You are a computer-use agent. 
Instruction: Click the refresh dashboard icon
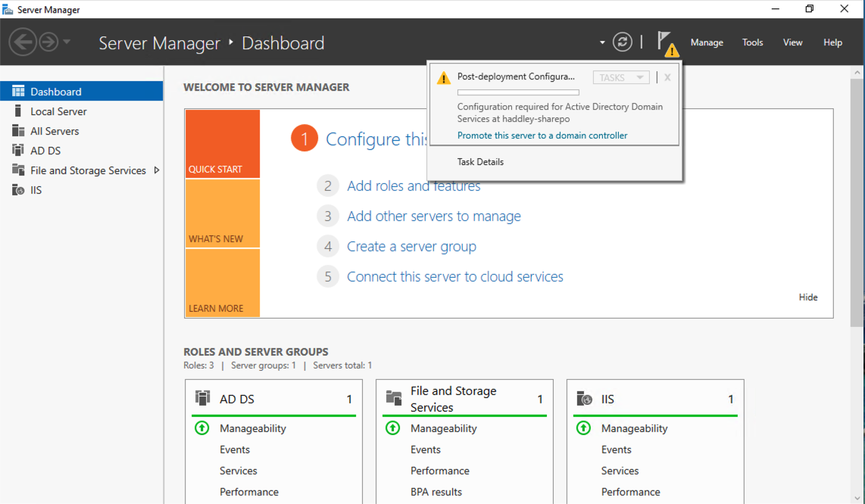[623, 42]
